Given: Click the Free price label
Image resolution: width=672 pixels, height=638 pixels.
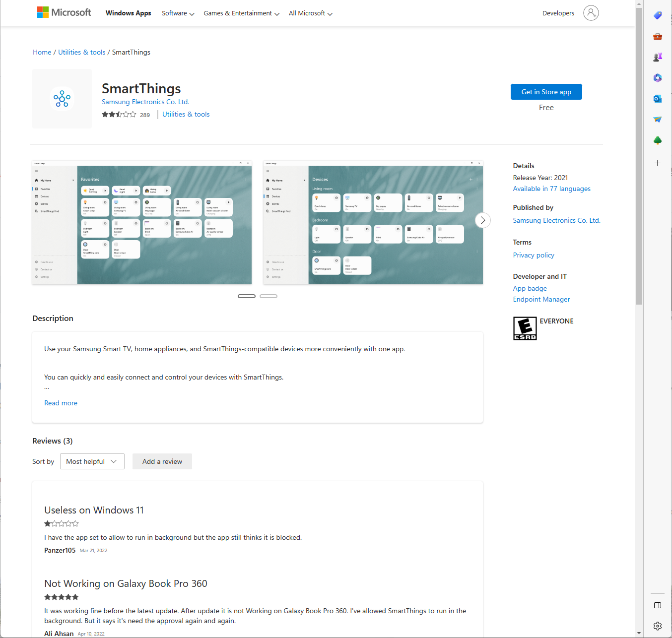Looking at the screenshot, I should 546,108.
